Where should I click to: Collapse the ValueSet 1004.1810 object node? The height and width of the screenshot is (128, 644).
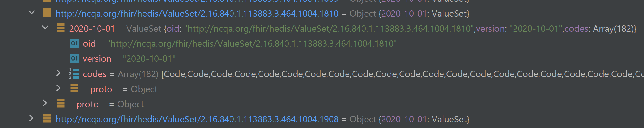coord(31,12)
